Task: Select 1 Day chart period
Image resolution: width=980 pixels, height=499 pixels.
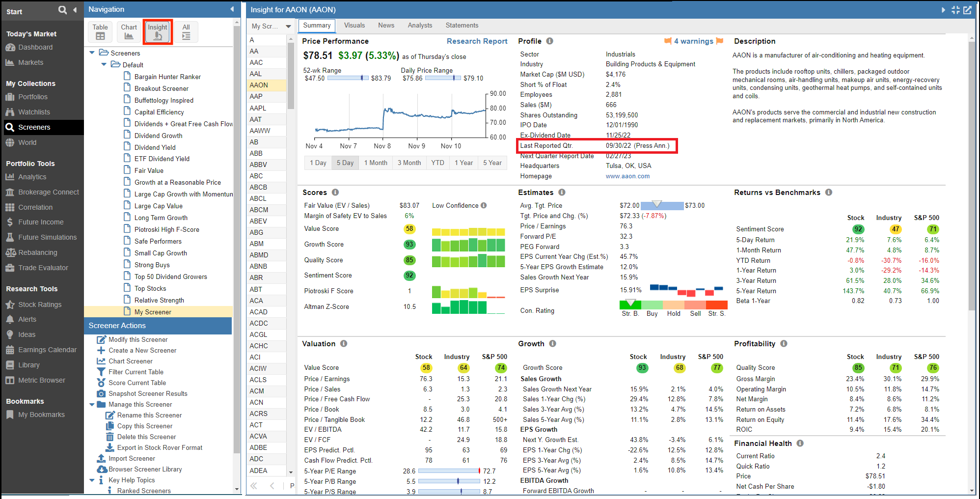Action: coord(318,163)
